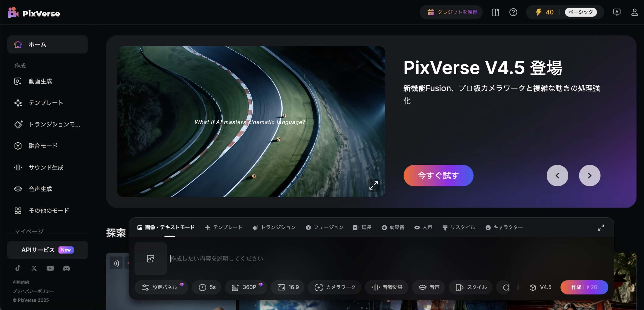Click the partially visible circular toolbar icon
The image size is (644, 310).
[x=506, y=287]
